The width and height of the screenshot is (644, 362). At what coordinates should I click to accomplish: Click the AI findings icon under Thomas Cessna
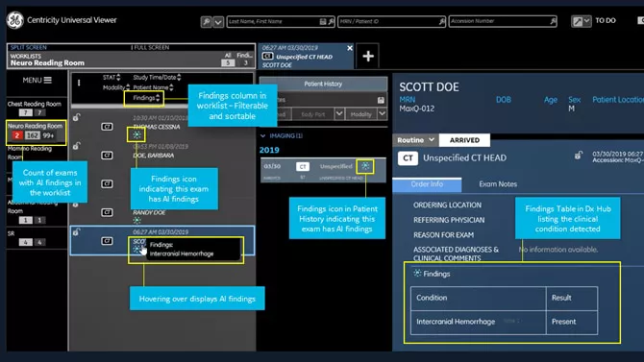pyautogui.click(x=136, y=134)
